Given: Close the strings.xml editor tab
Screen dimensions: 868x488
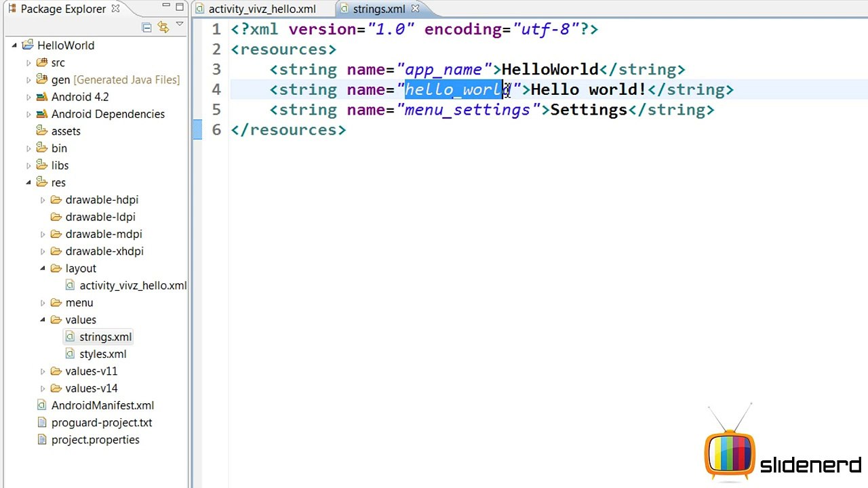Looking at the screenshot, I should (415, 9).
